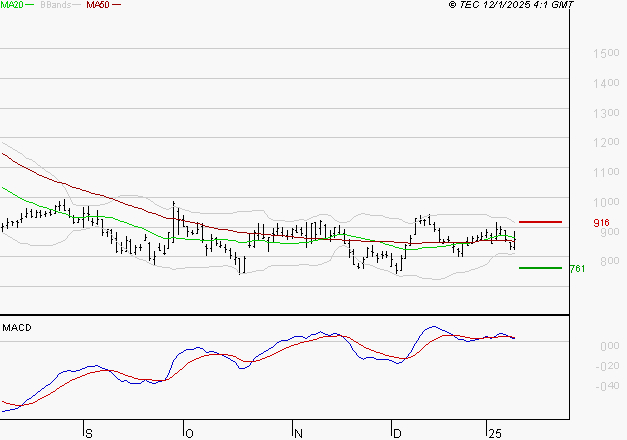This screenshot has width=627, height=440.
Task: Click the red line sample beside MA60
Action: pyautogui.click(x=116, y=6)
